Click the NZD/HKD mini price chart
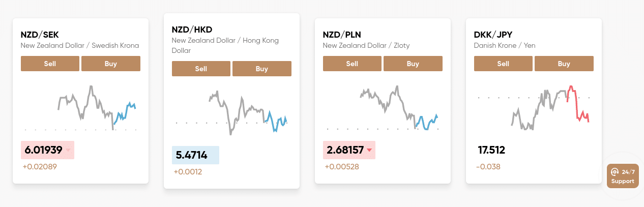This screenshot has width=644, height=207. click(x=231, y=113)
